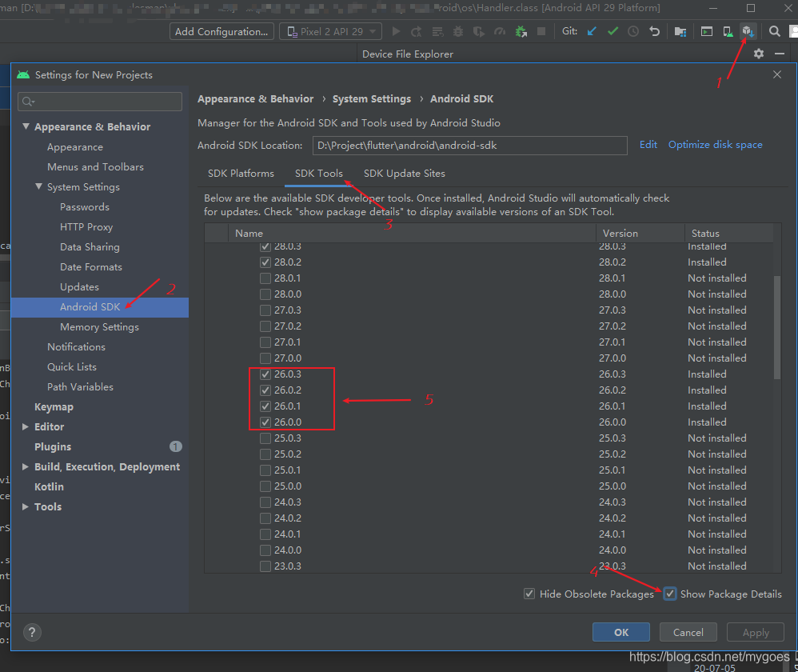Viewport: 798px width, 672px height.
Task: Check build tools 24.0.0 checkbox
Action: [265, 550]
